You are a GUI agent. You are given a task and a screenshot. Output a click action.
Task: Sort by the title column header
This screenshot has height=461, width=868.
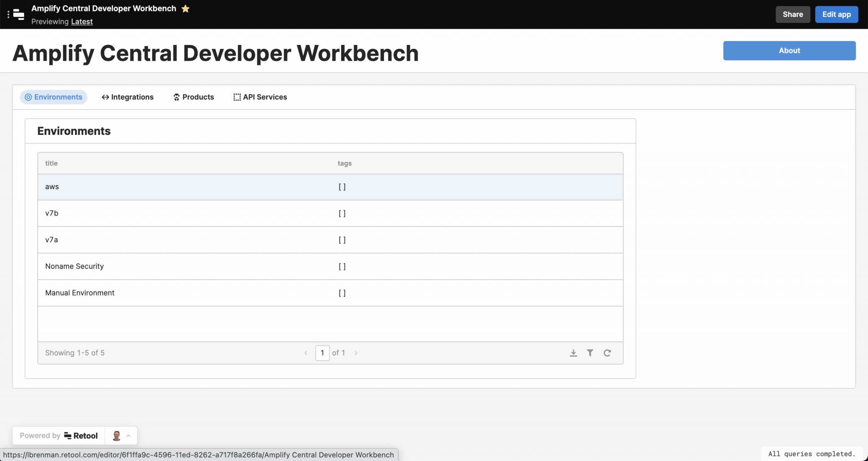coord(51,163)
